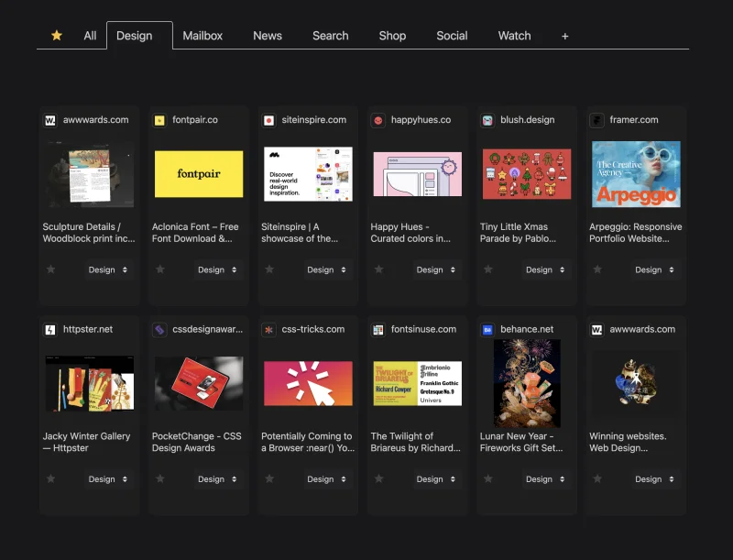Click the happyhues.co favicon
Image resolution: width=733 pixels, height=560 pixels.
point(378,121)
